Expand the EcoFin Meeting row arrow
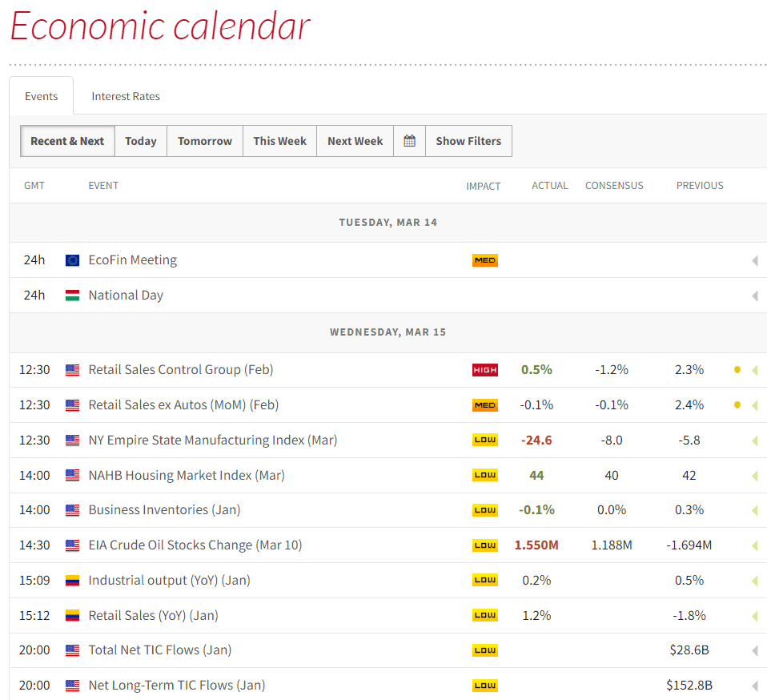 [755, 261]
